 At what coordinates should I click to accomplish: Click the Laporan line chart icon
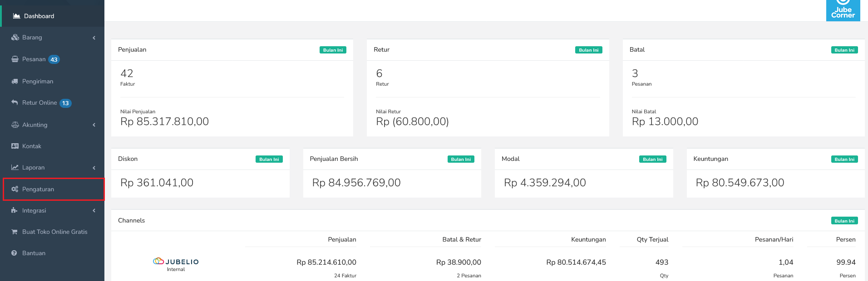pos(15,167)
